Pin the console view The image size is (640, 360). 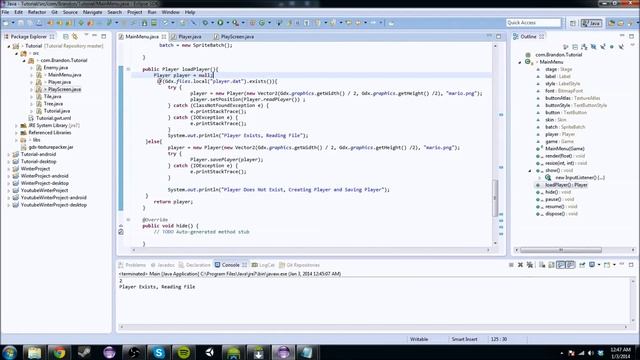pyautogui.click(x=582, y=265)
